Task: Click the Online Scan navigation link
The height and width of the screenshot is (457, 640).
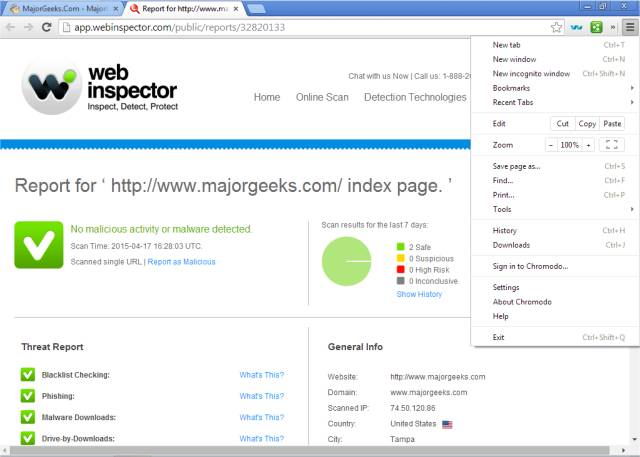Action: 322,97
